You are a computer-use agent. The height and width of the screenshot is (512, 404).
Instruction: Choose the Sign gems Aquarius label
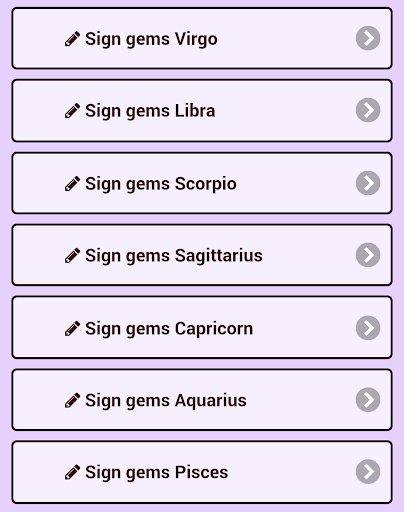(166, 401)
